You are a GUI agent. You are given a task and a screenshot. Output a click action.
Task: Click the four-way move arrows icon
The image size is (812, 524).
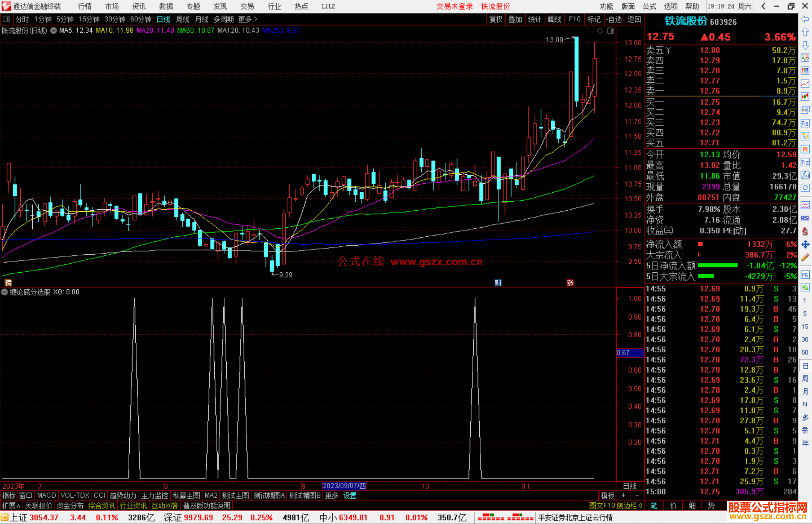coord(805,245)
